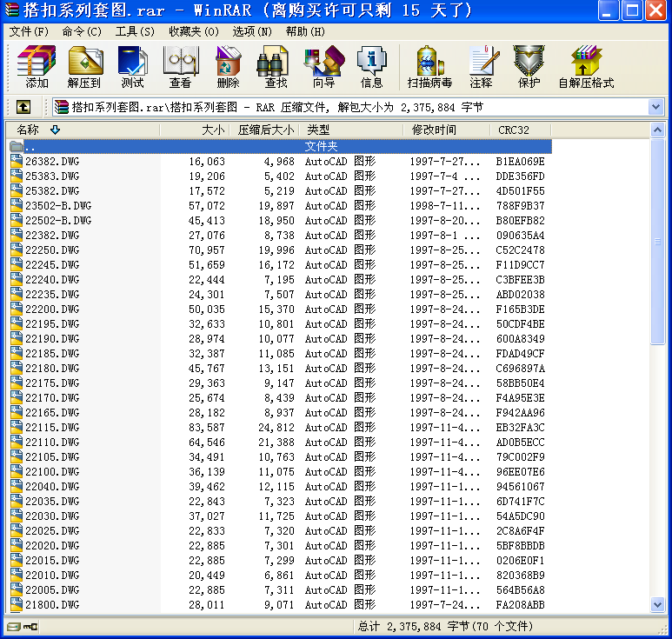This screenshot has width=672, height=639.
Task: Convert to SFX (自解压格式) icon
Action: 586,66
